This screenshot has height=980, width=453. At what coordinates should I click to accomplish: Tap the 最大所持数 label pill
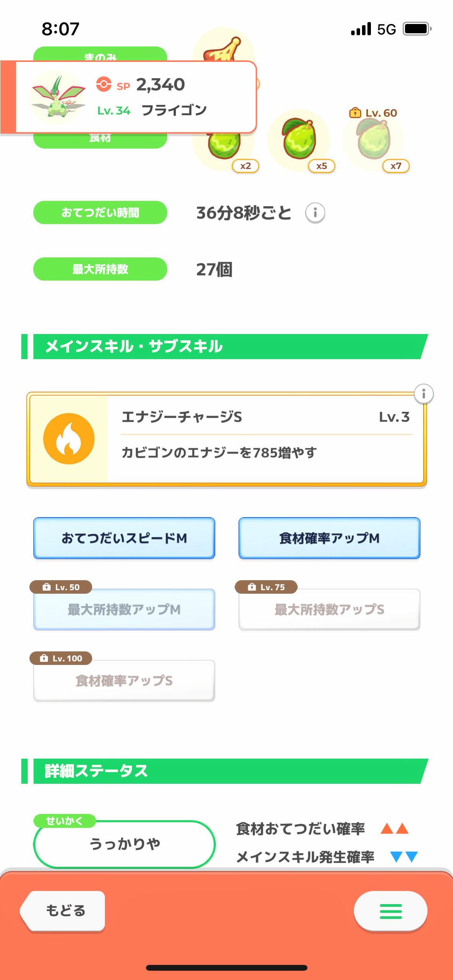click(x=100, y=269)
